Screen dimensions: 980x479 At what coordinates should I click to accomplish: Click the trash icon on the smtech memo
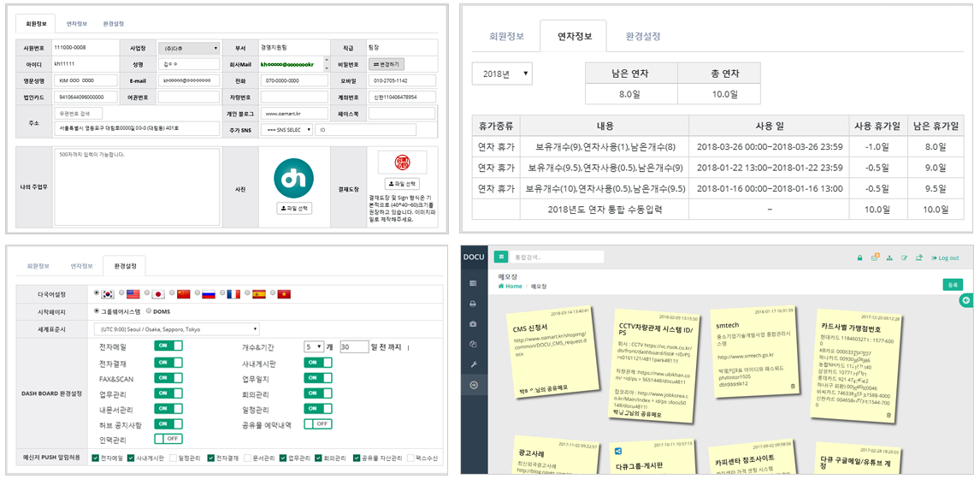[x=793, y=387]
